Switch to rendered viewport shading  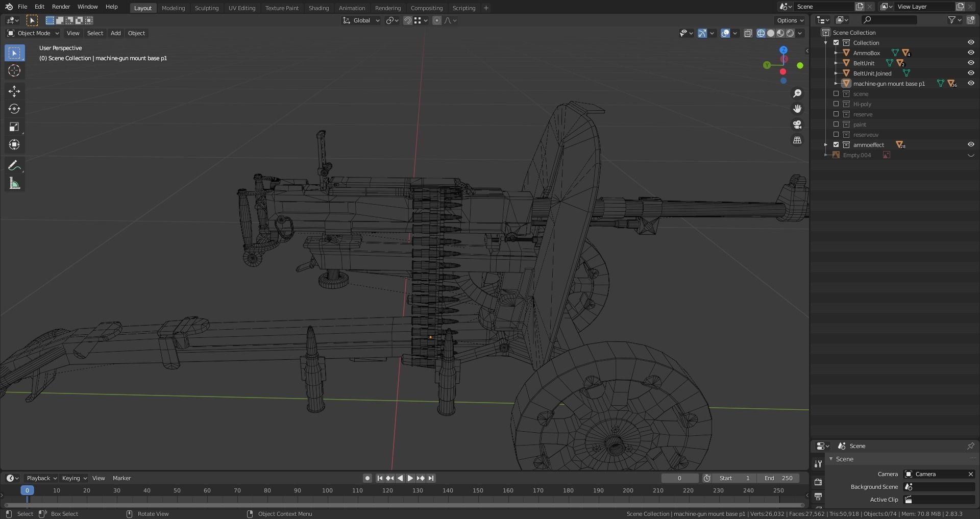click(790, 33)
